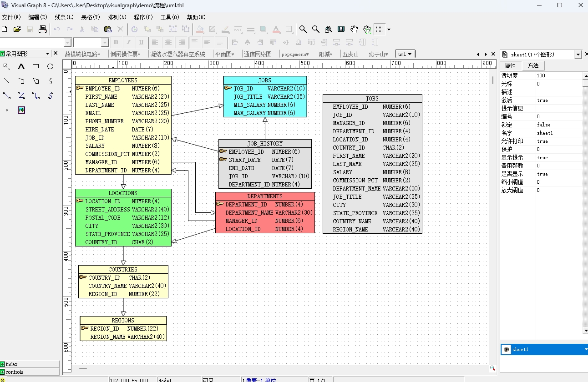The height and width of the screenshot is (382, 588).
Task: Switch to the 平面图* document tab
Action: pyautogui.click(x=225, y=54)
